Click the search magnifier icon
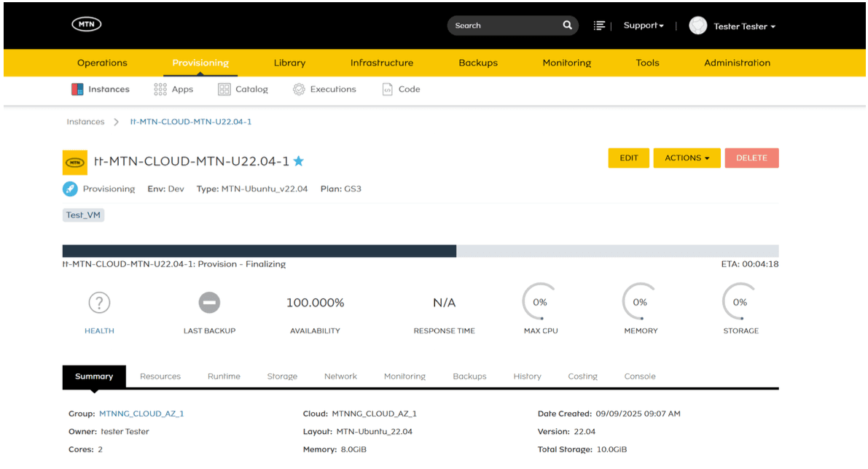This screenshot has width=868, height=469. [x=568, y=25]
